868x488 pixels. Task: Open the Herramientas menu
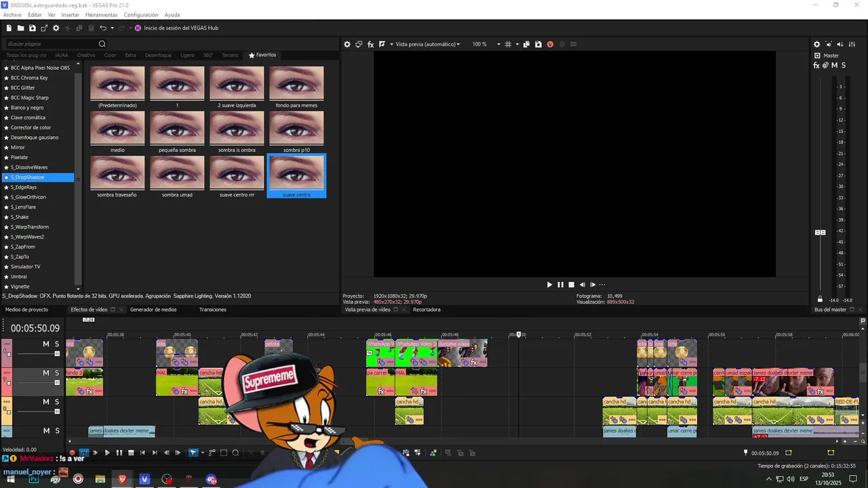(x=101, y=14)
